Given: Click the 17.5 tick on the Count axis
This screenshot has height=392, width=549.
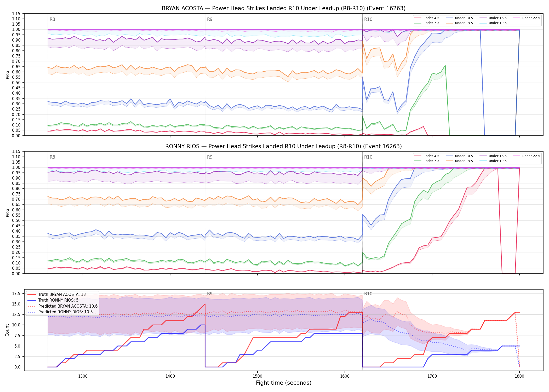Looking at the screenshot, I should tap(16, 293).
